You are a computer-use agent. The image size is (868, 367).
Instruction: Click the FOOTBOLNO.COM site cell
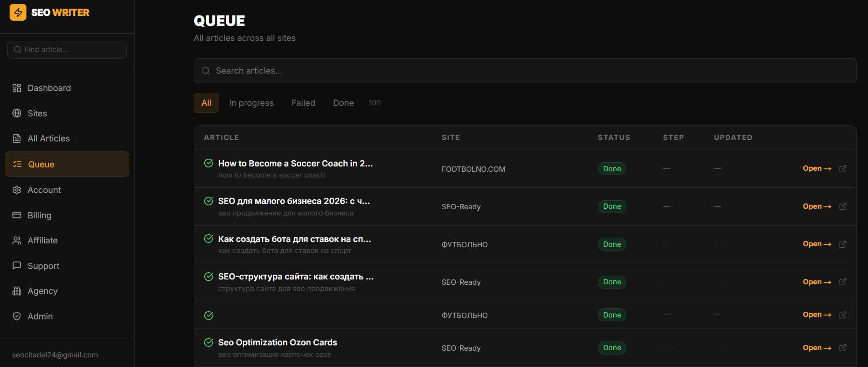[473, 169]
